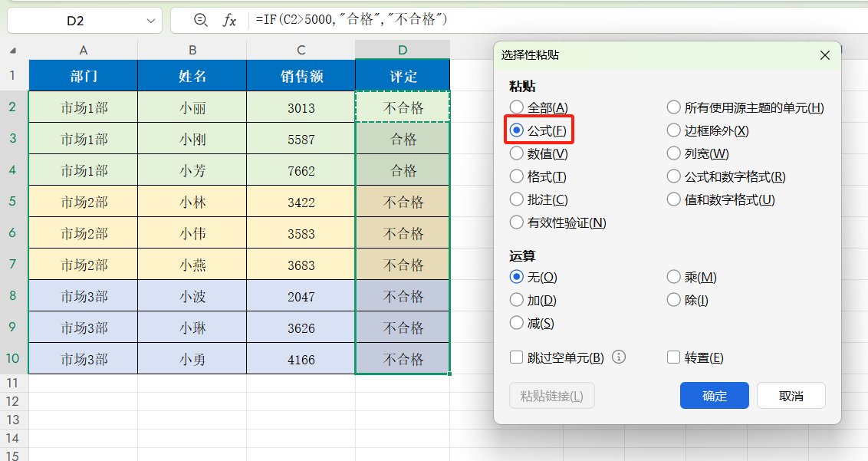Select the 边框除外 paste option
The height and width of the screenshot is (461, 868).
click(x=674, y=130)
